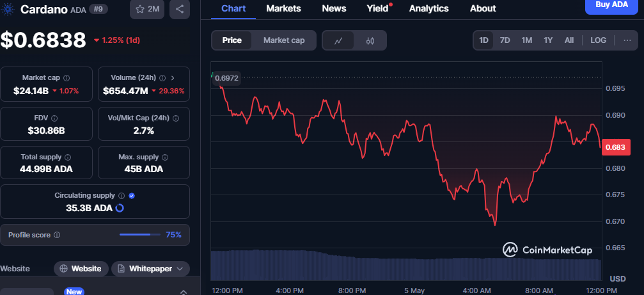
Task: Click the 45B ADA max supply value
Action: point(144,169)
